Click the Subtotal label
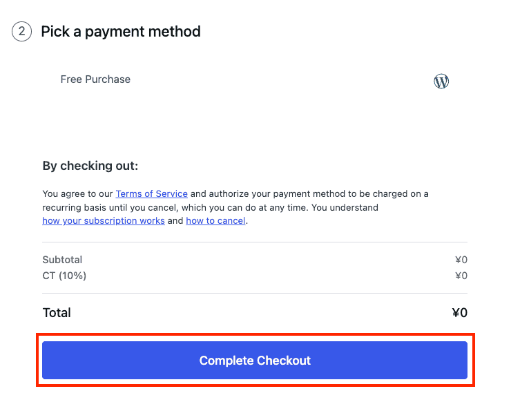Viewport: 511px width, 420px height. [62, 260]
